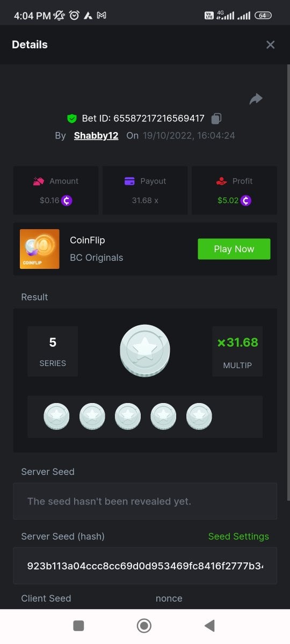Image resolution: width=290 pixels, height=644 pixels.
Task: Tap the Amount money icon
Action: 38,181
